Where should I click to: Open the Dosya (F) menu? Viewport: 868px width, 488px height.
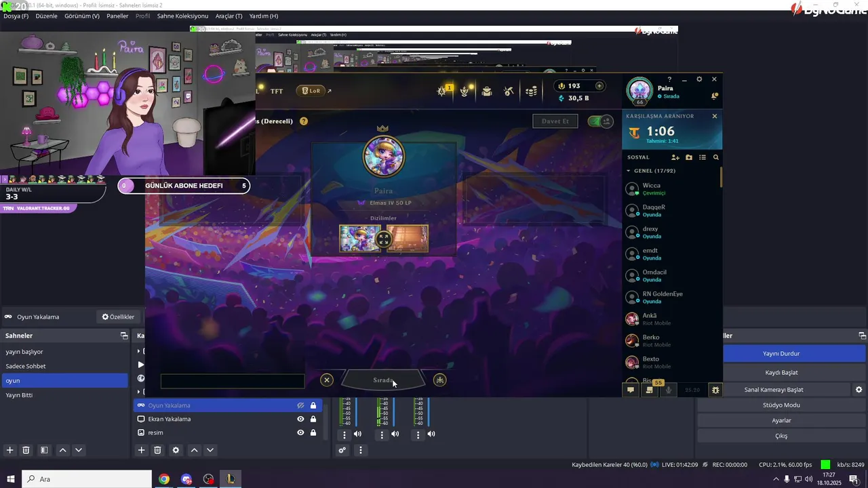(x=16, y=16)
